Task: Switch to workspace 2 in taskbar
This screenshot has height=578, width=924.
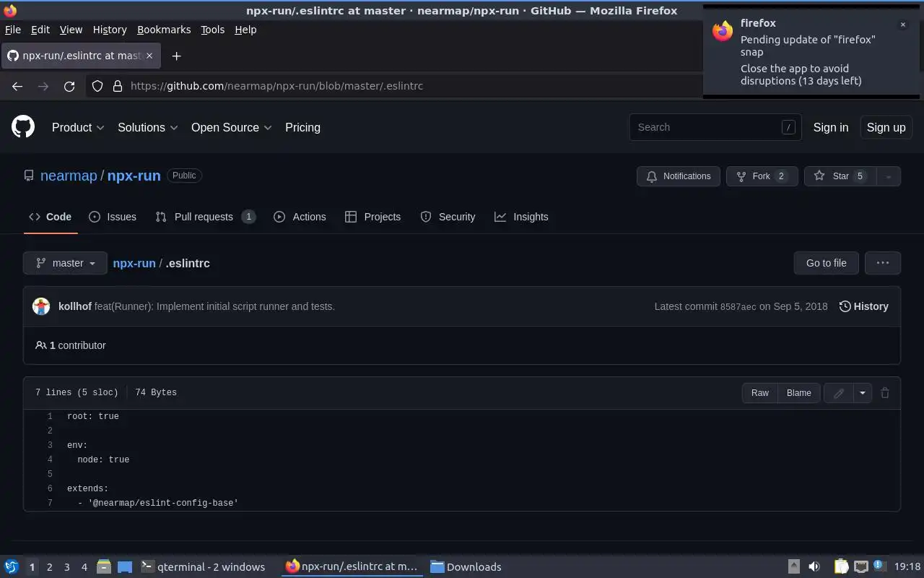Action: [49, 567]
